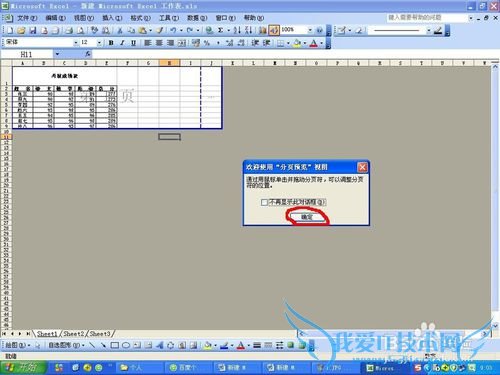
Task: Select the Arrow tool in drawing toolbar
Action: tap(103, 345)
